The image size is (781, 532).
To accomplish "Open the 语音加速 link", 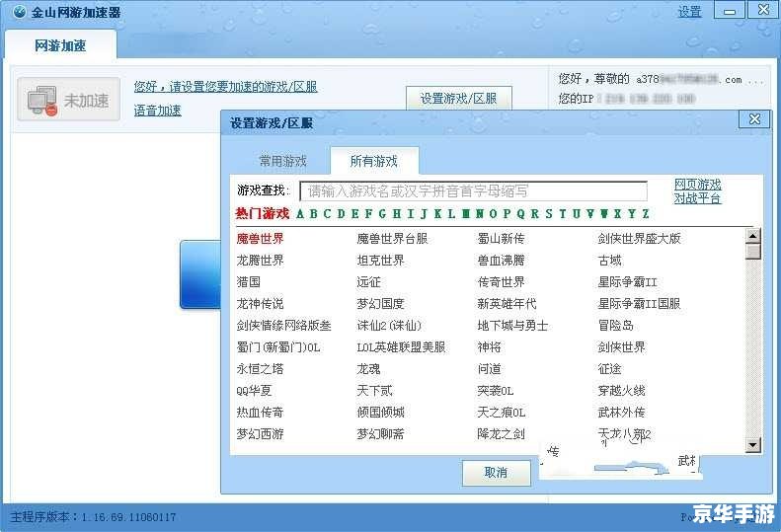I will point(157,111).
